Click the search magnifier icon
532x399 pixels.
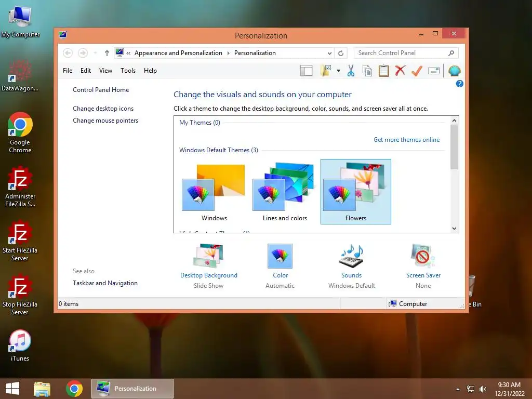coord(451,53)
